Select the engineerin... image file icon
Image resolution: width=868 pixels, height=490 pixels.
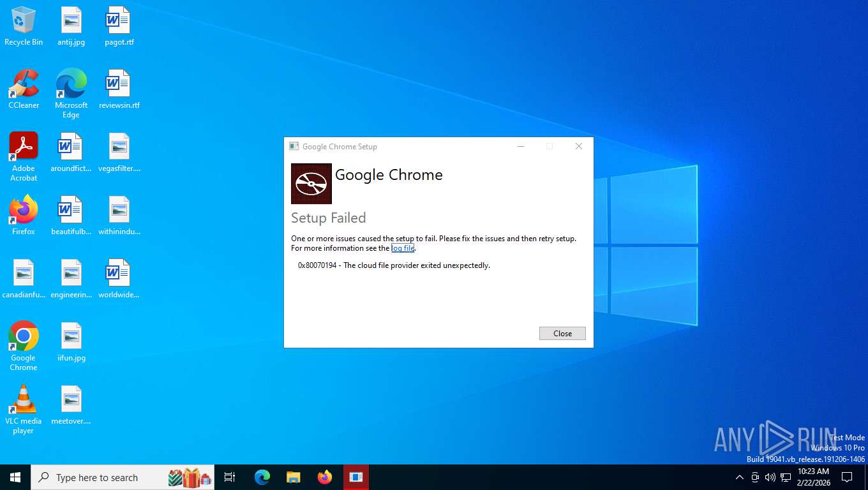[71, 279]
